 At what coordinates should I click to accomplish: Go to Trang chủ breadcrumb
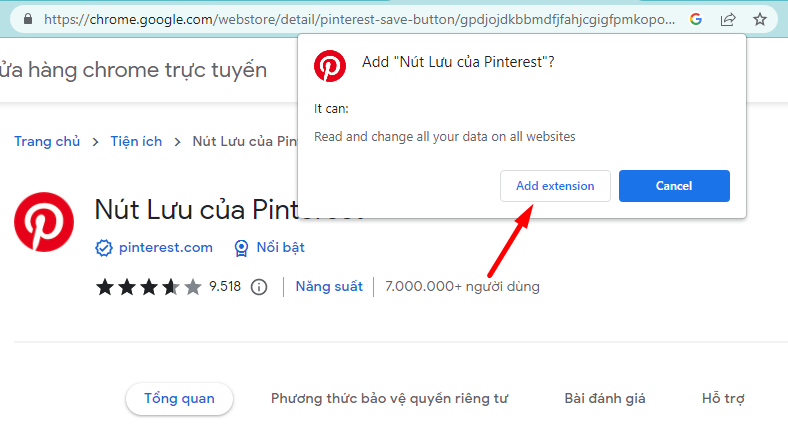coord(47,141)
